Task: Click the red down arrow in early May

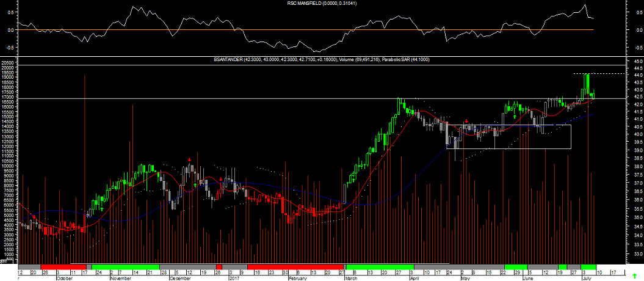Action: click(467, 121)
